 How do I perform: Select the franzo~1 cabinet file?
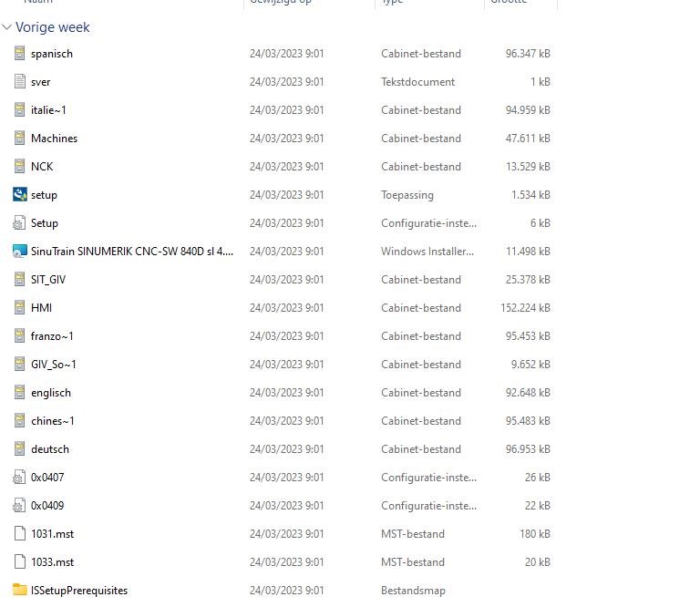click(x=52, y=336)
